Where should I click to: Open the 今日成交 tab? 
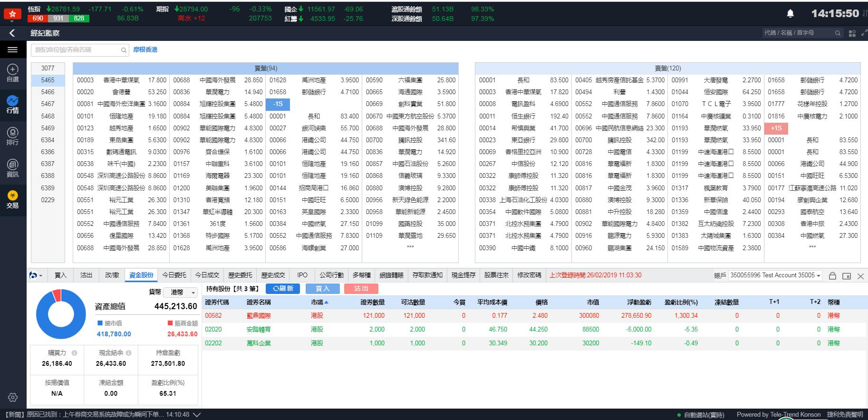click(207, 275)
